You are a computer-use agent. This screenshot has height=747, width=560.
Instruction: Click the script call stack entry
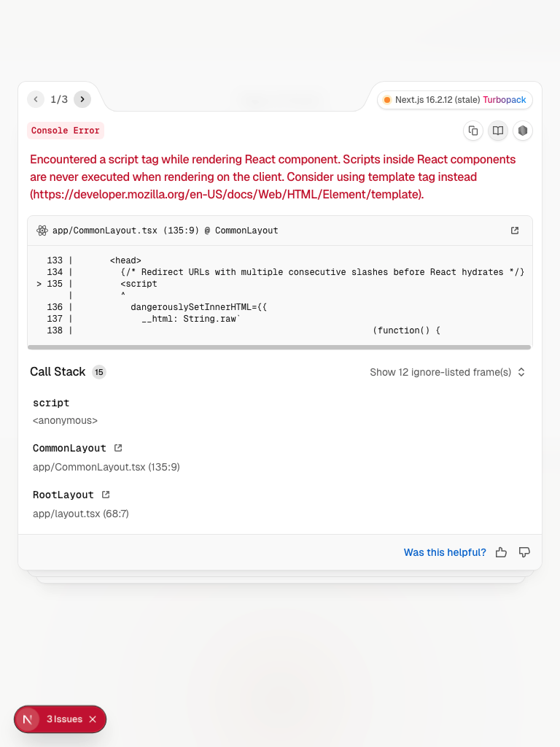pyautogui.click(x=51, y=403)
